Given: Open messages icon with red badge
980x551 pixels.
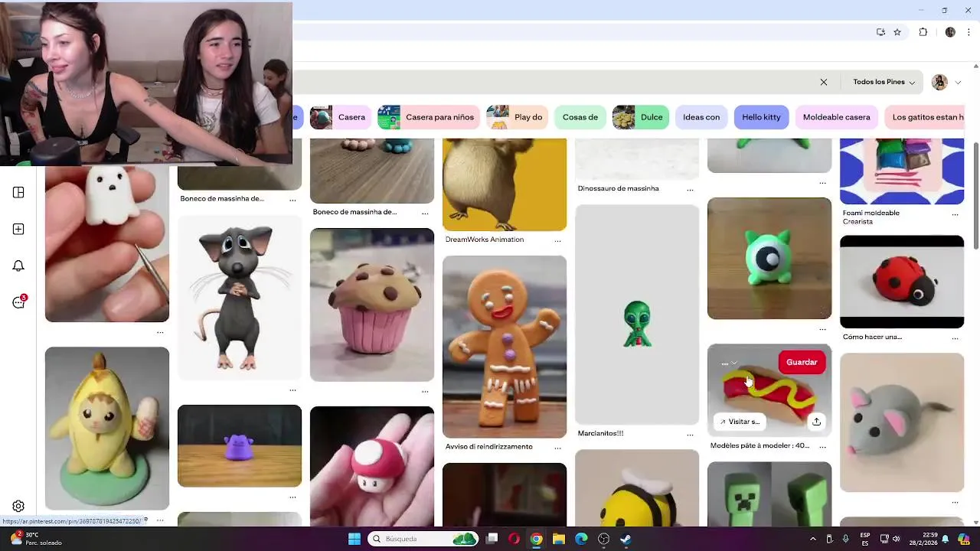Looking at the screenshot, I should pos(19,302).
